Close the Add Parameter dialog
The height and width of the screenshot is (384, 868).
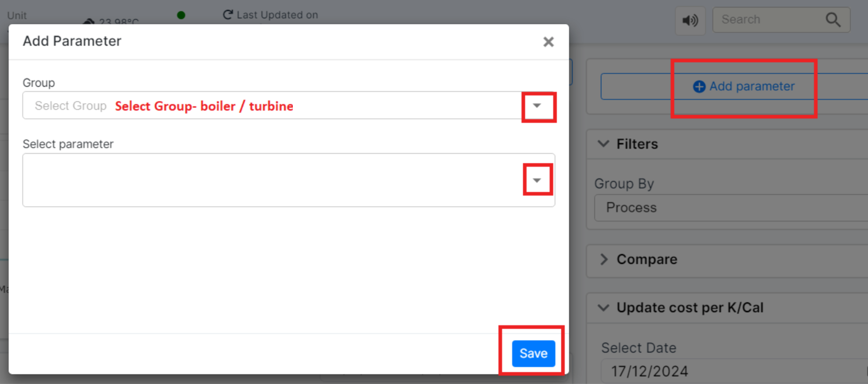click(x=548, y=42)
